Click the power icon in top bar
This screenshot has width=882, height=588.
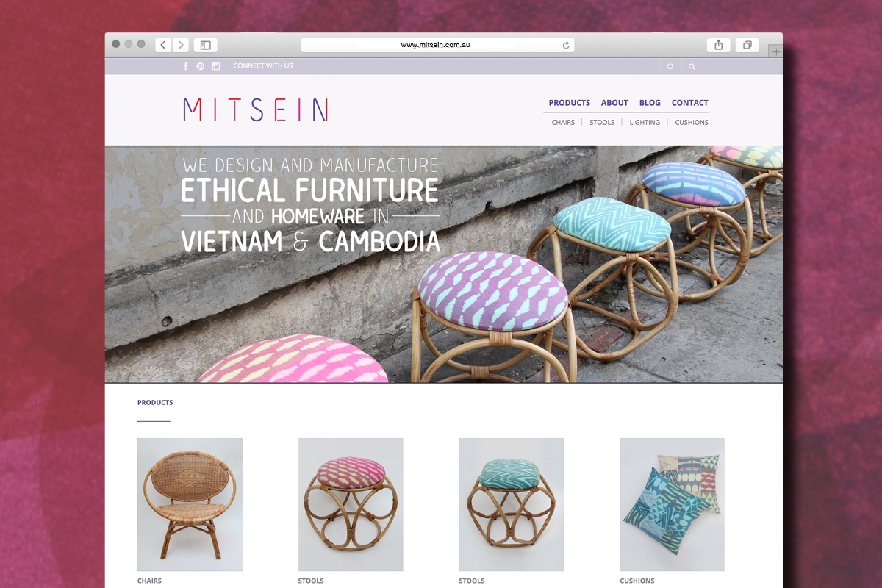coord(670,66)
